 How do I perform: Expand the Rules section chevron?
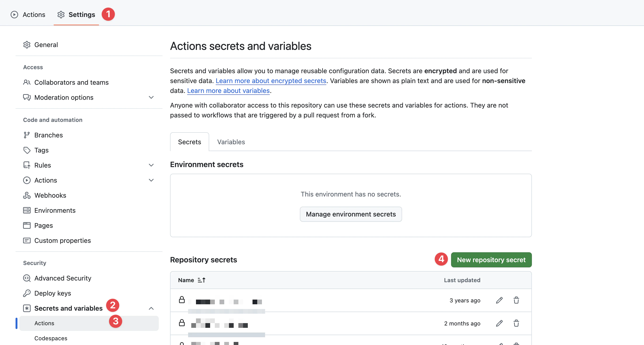[151, 165]
